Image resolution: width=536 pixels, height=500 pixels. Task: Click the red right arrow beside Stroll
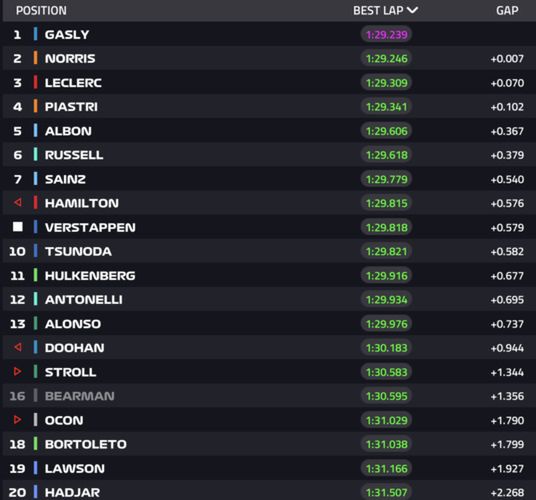(x=17, y=371)
